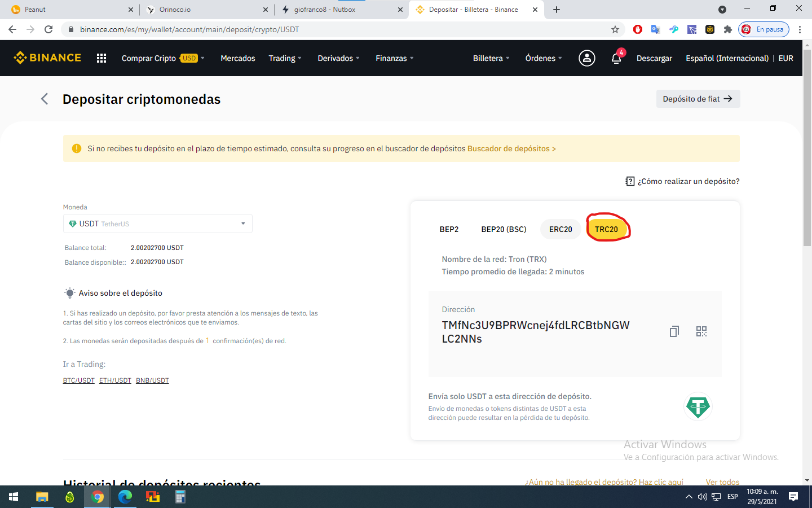Open the Windows action center notifications

[x=793, y=497]
